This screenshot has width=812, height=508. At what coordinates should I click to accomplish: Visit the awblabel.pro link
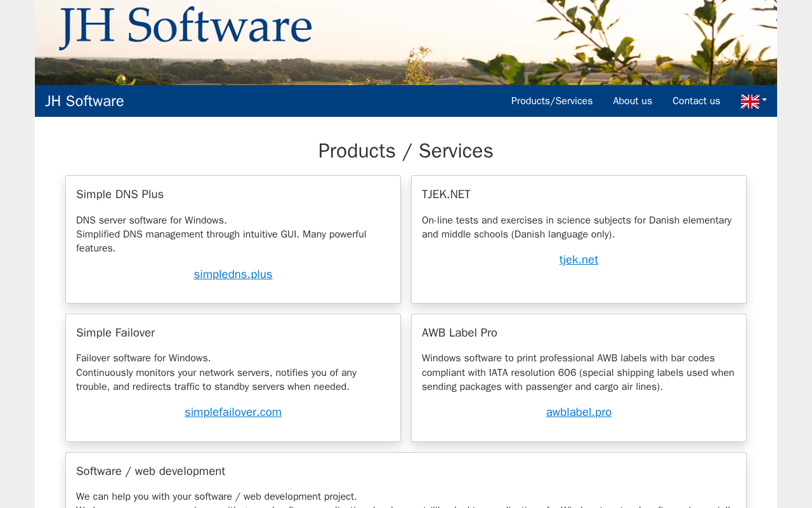[579, 412]
